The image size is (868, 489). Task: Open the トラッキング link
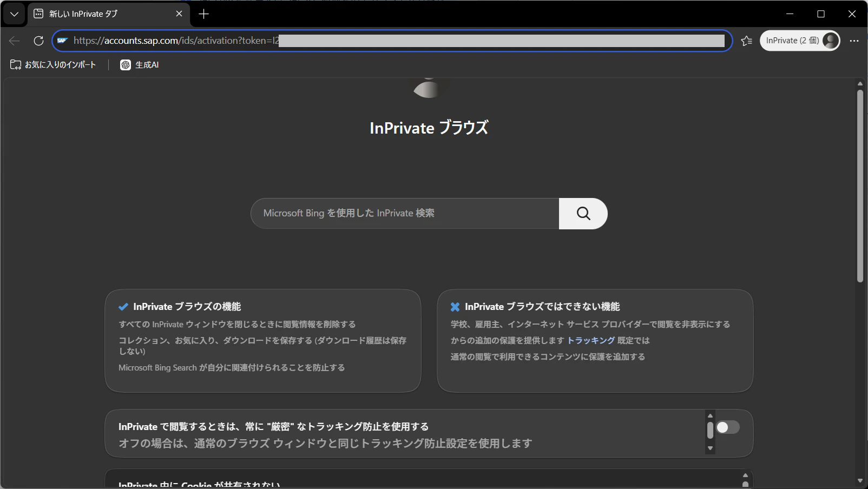click(591, 340)
